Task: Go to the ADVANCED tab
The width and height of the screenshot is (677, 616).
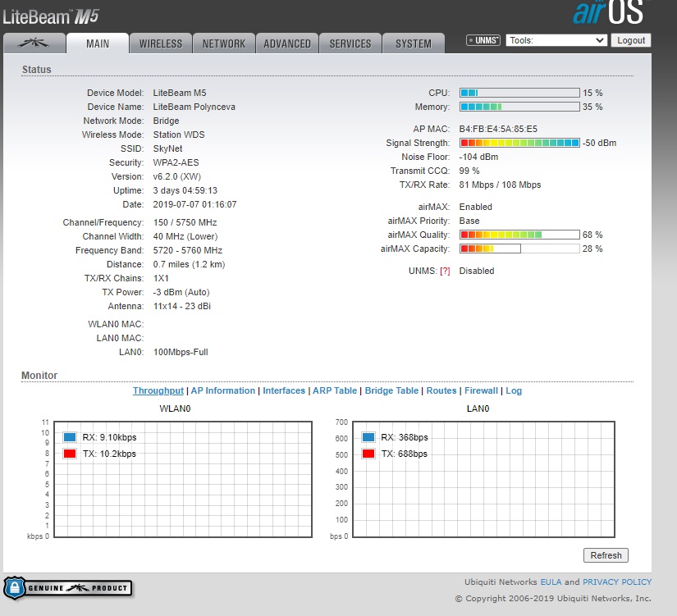Action: [287, 43]
